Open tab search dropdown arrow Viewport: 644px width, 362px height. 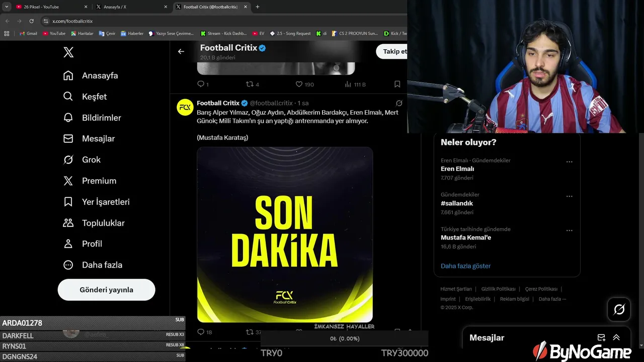tap(7, 7)
